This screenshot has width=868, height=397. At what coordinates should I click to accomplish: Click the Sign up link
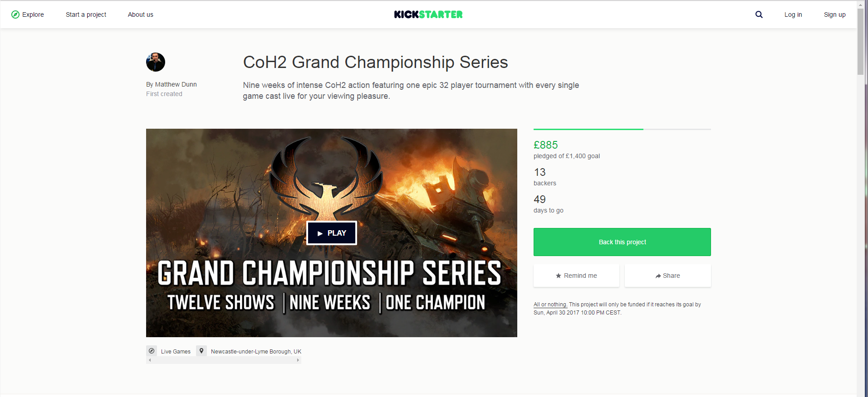(x=834, y=15)
